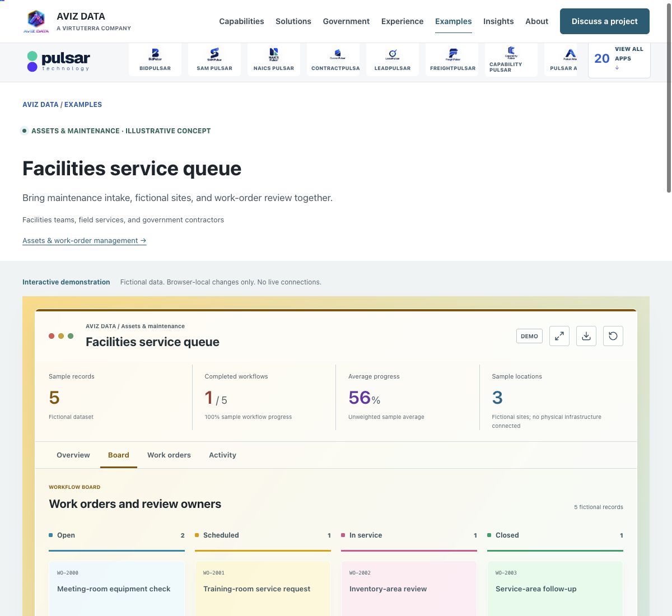Open the Experience menu item
The height and width of the screenshot is (616, 672).
coord(402,21)
